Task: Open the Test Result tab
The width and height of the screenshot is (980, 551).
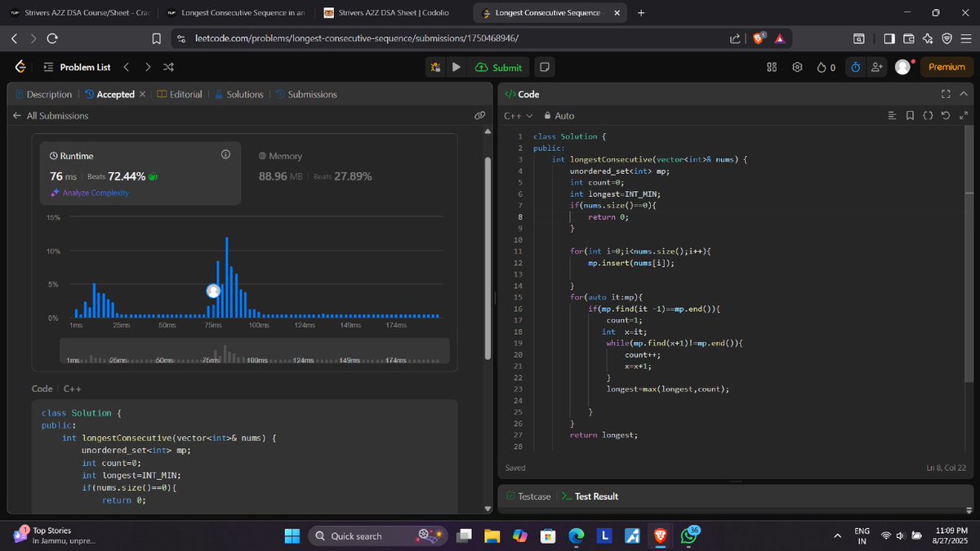Action: (x=590, y=496)
